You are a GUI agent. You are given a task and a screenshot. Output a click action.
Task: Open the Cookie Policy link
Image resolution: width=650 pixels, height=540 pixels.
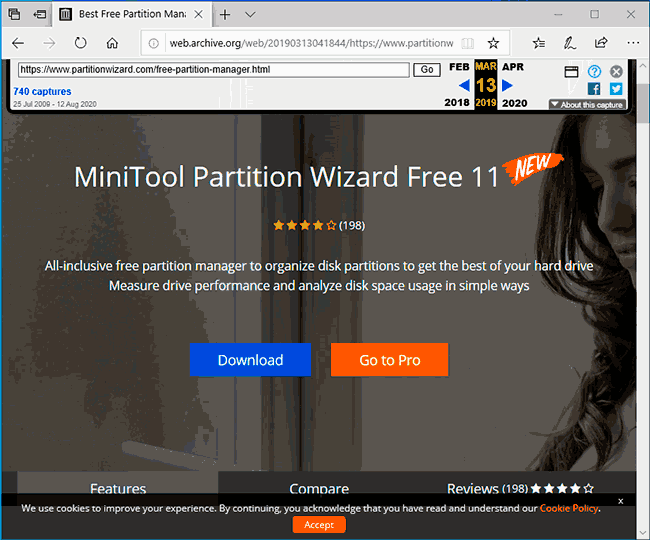569,509
